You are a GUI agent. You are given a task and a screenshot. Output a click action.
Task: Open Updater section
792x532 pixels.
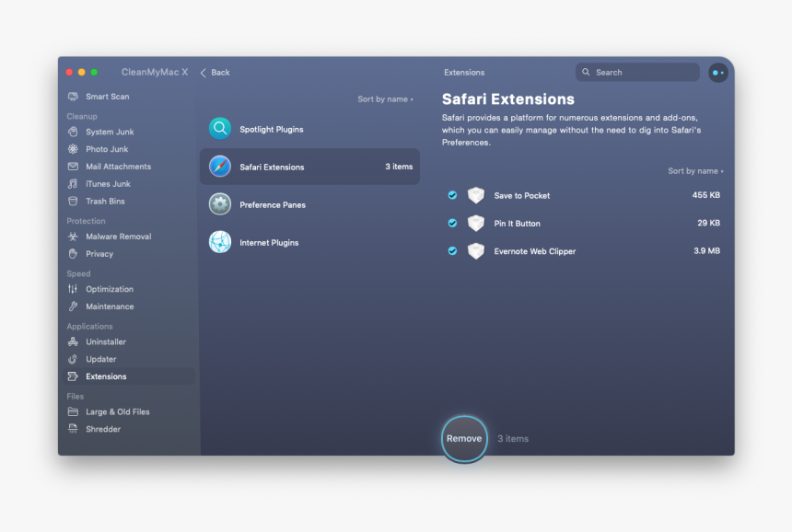click(100, 359)
